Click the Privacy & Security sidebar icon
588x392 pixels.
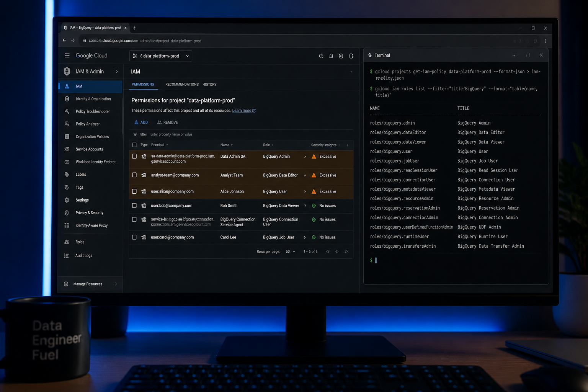coord(67,213)
